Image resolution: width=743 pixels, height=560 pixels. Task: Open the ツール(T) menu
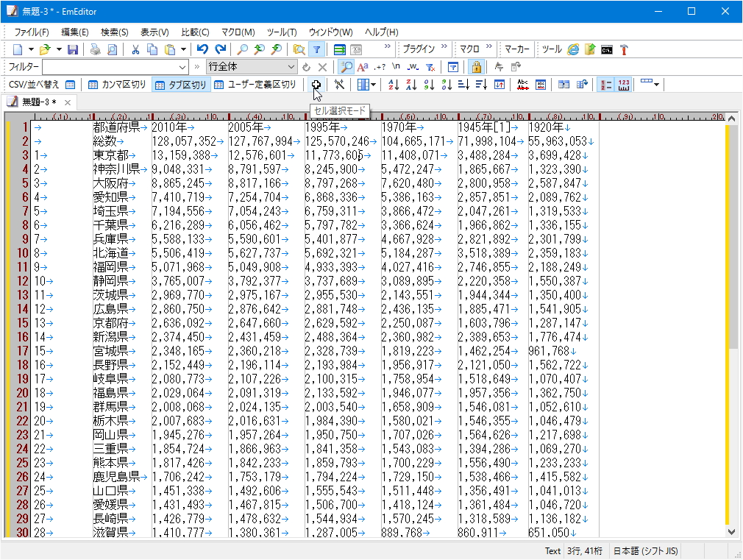pyautogui.click(x=282, y=32)
